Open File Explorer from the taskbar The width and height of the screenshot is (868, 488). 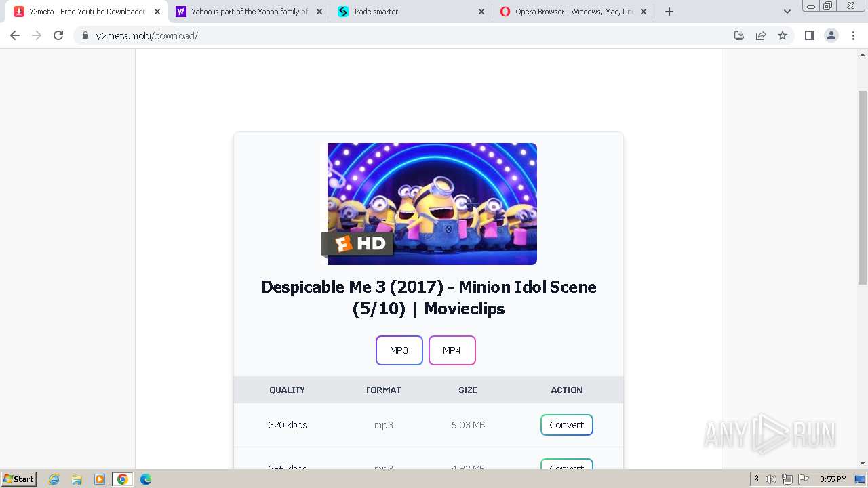click(x=77, y=479)
